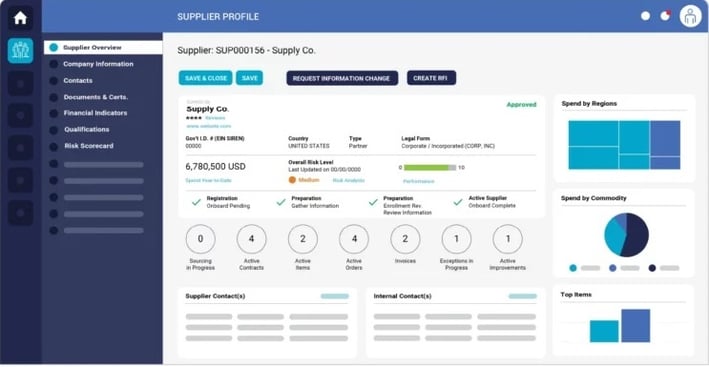View Financial Indicators section
This screenshot has width=709, height=367.
coord(95,113)
